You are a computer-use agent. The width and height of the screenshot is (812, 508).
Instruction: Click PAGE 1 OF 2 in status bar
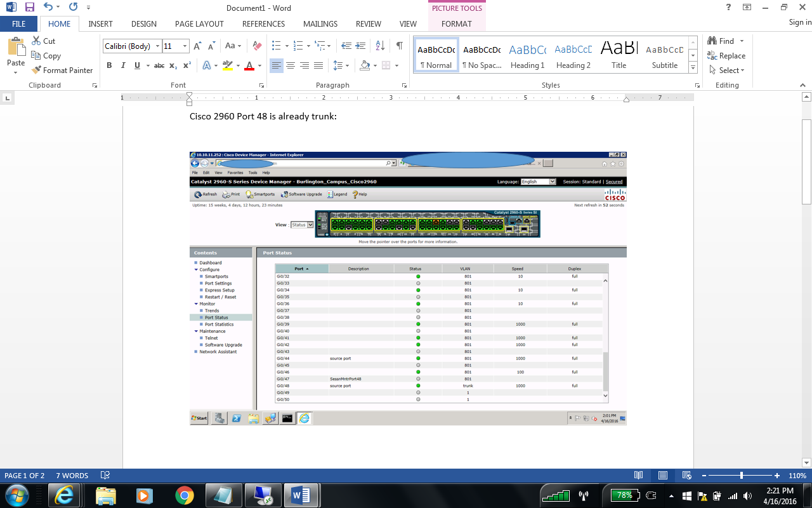point(25,476)
